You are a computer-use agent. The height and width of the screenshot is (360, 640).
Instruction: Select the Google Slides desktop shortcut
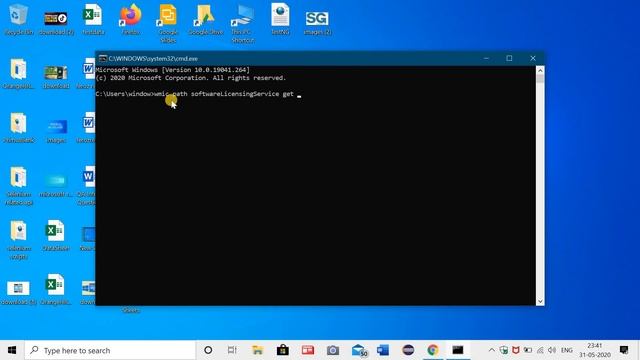[x=168, y=22]
